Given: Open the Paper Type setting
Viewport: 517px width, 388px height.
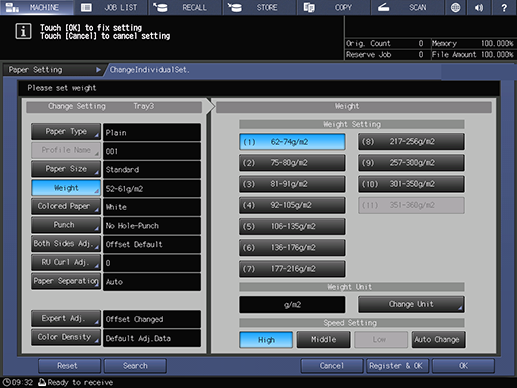Looking at the screenshot, I should [66, 132].
